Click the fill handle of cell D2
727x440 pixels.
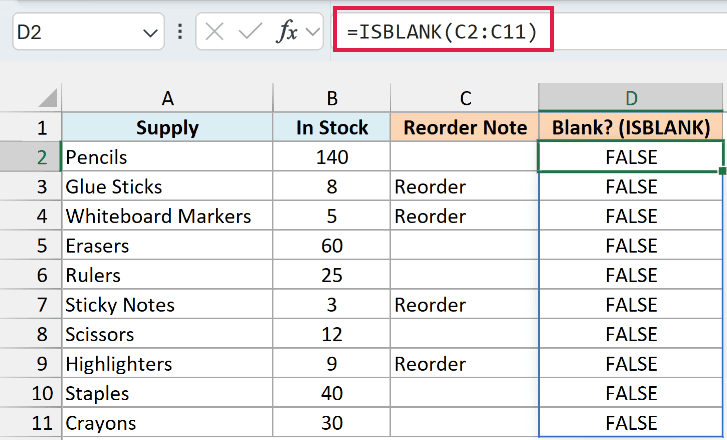[x=722, y=171]
